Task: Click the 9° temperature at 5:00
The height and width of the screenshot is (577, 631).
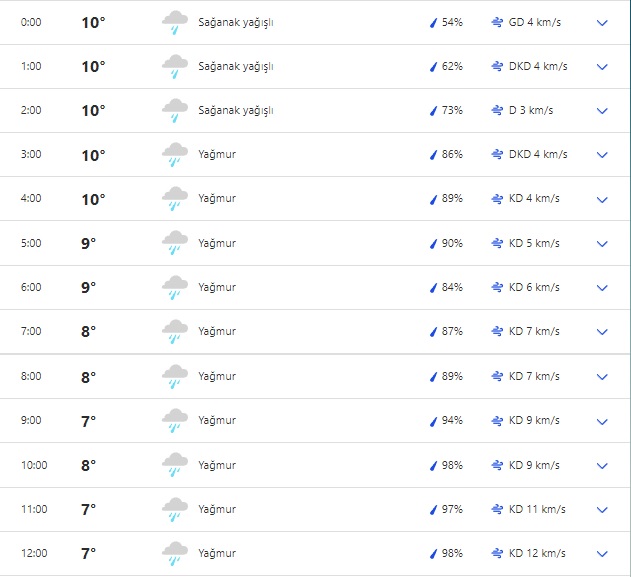Action: click(x=89, y=243)
